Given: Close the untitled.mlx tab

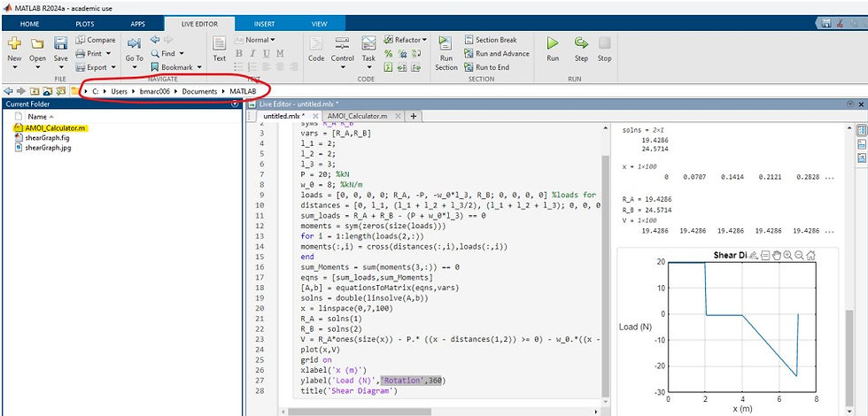Looking at the screenshot, I should (315, 116).
